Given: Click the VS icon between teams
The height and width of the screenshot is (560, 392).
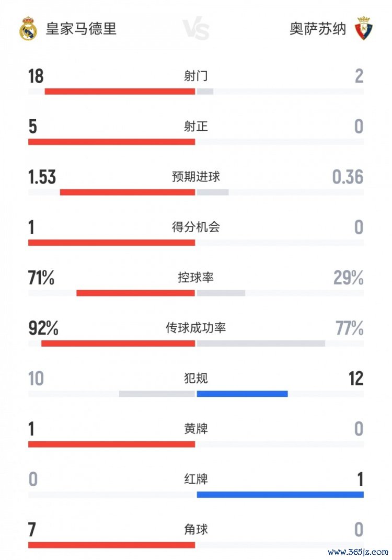Looking at the screenshot, I should [x=196, y=29].
